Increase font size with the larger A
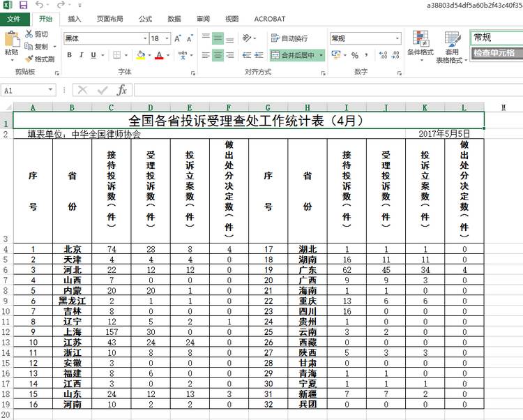The image size is (523, 420). 178,38
